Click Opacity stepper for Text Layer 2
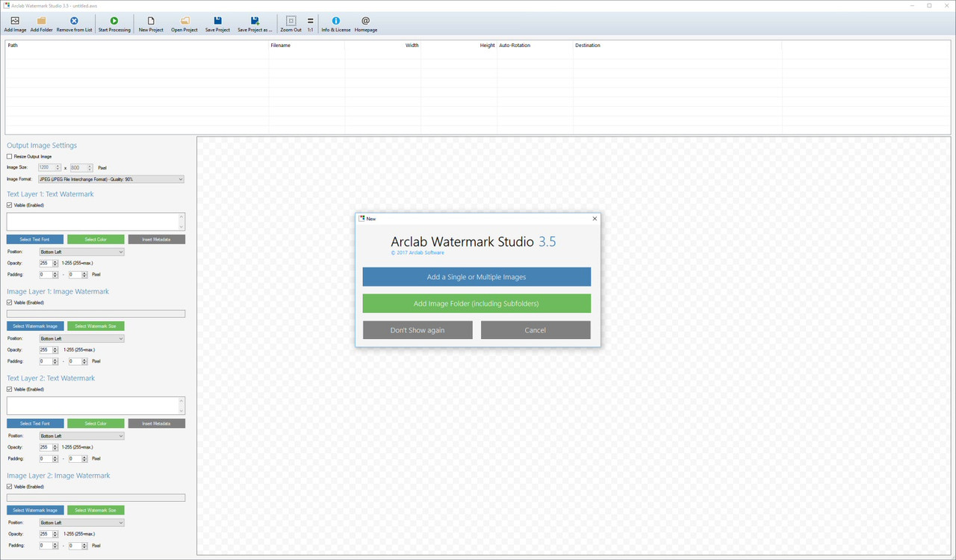 [55, 447]
